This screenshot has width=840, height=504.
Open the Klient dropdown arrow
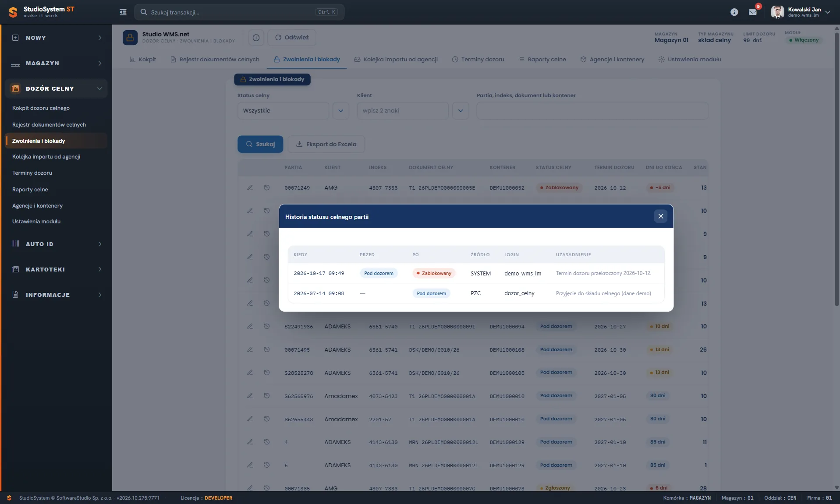click(461, 111)
